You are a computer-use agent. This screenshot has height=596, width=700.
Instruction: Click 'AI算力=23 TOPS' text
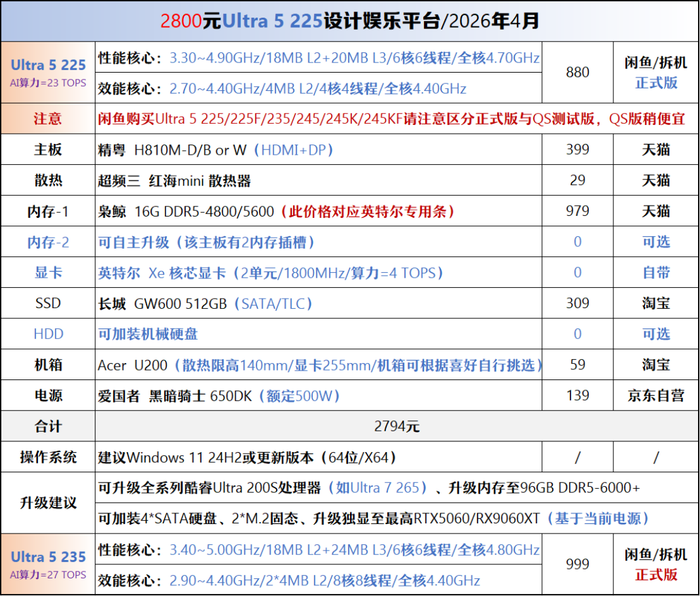click(x=48, y=83)
